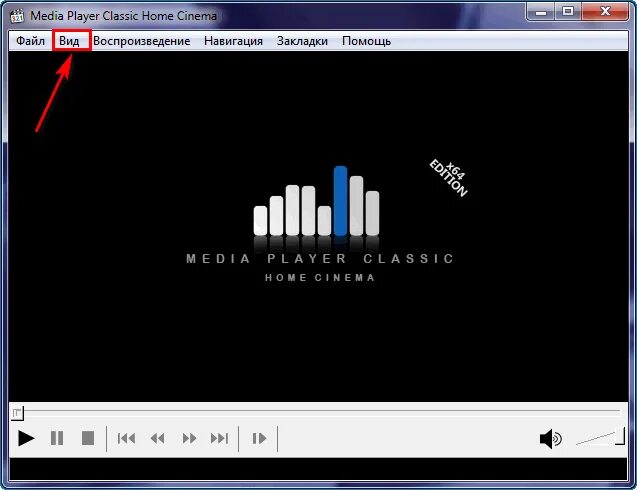This screenshot has height=490, width=637.
Task: Mute audio via the speaker icon
Action: [550, 439]
